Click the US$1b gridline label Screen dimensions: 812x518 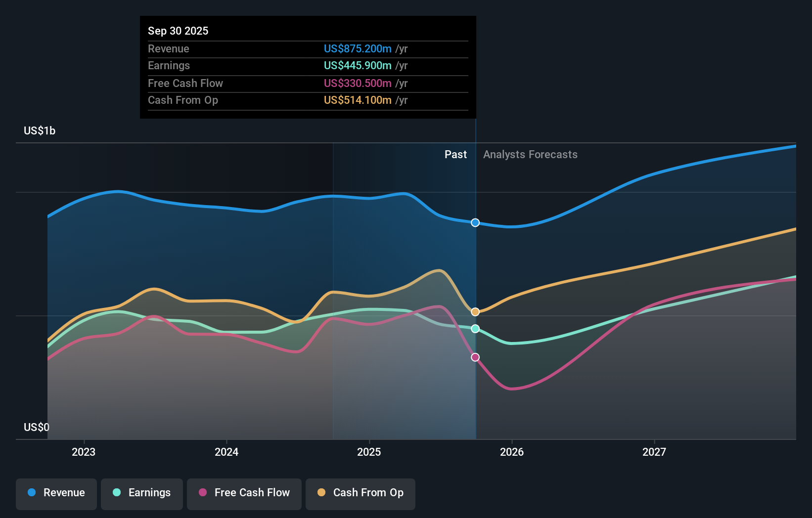[x=40, y=130]
